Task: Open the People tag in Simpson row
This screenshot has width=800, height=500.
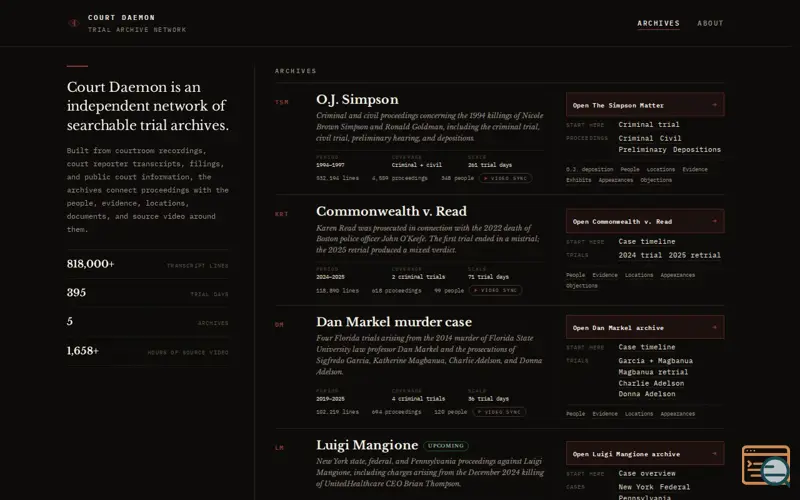Action: click(x=630, y=169)
